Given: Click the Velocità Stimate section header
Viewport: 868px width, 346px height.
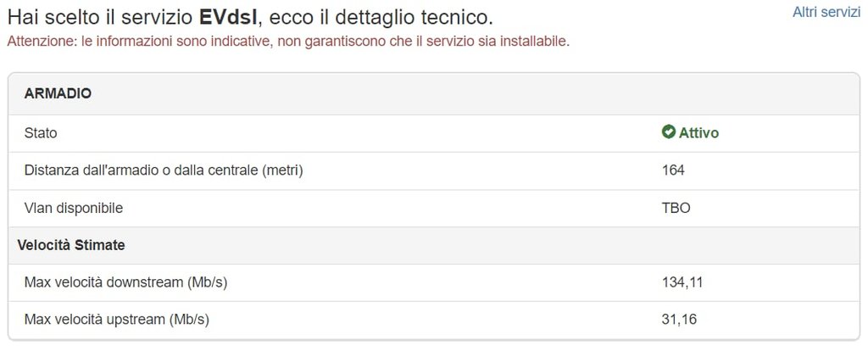Looking at the screenshot, I should point(71,245).
